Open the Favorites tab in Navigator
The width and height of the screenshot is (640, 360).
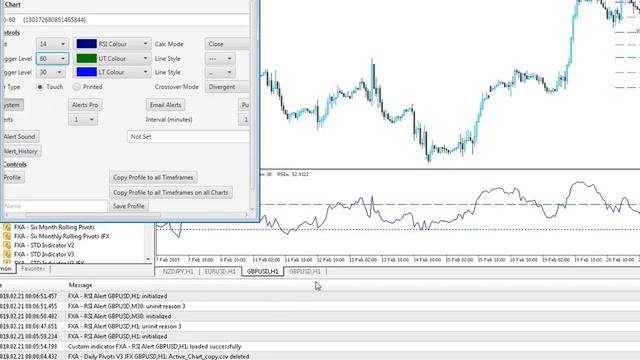pyautogui.click(x=33, y=269)
